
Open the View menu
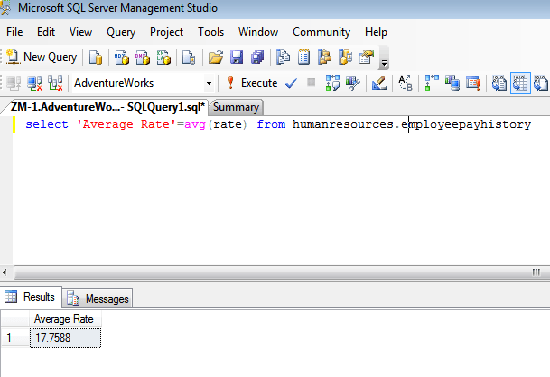[81, 32]
